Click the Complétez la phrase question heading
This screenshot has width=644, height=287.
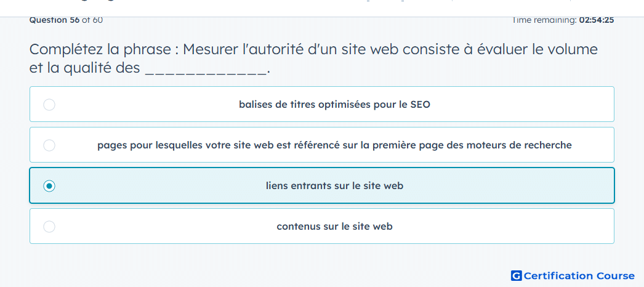coord(314,59)
